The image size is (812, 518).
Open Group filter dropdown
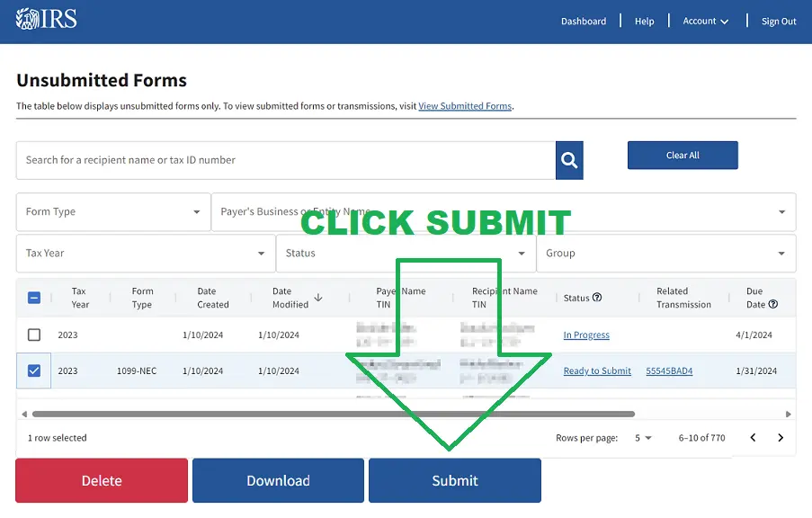666,254
